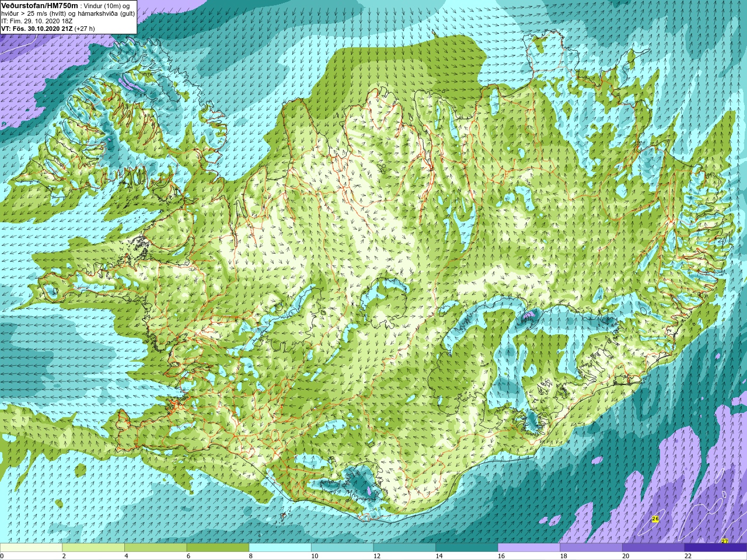Click the '(+27 h)' forecast offset text
Viewport: 747px width, 560px height.
tap(85, 28)
